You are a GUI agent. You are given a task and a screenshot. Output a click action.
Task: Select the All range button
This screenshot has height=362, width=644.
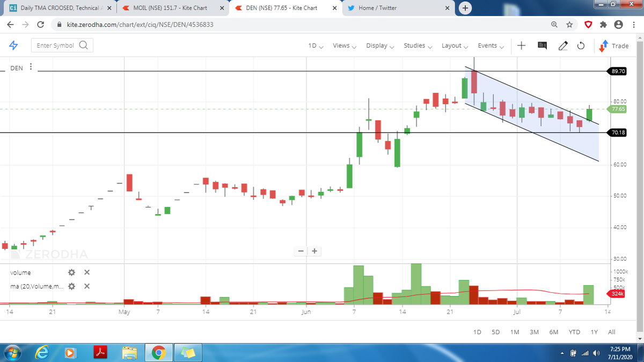point(611,332)
